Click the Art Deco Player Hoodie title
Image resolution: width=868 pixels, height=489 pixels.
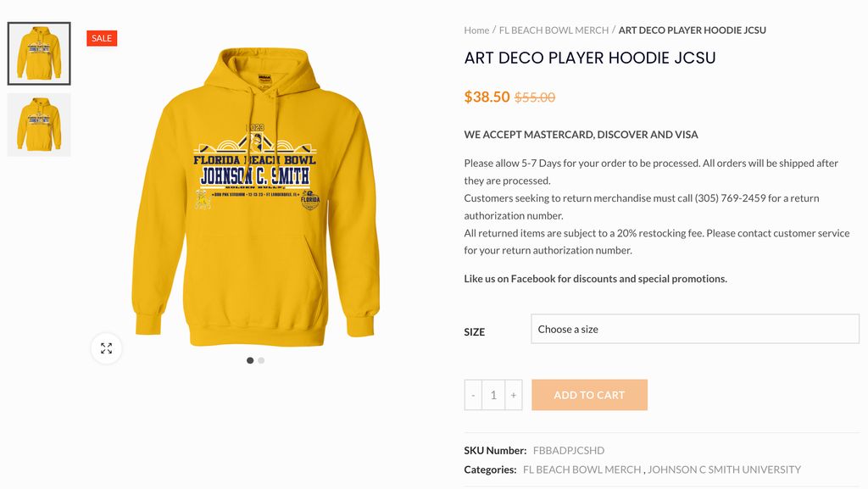click(x=590, y=58)
